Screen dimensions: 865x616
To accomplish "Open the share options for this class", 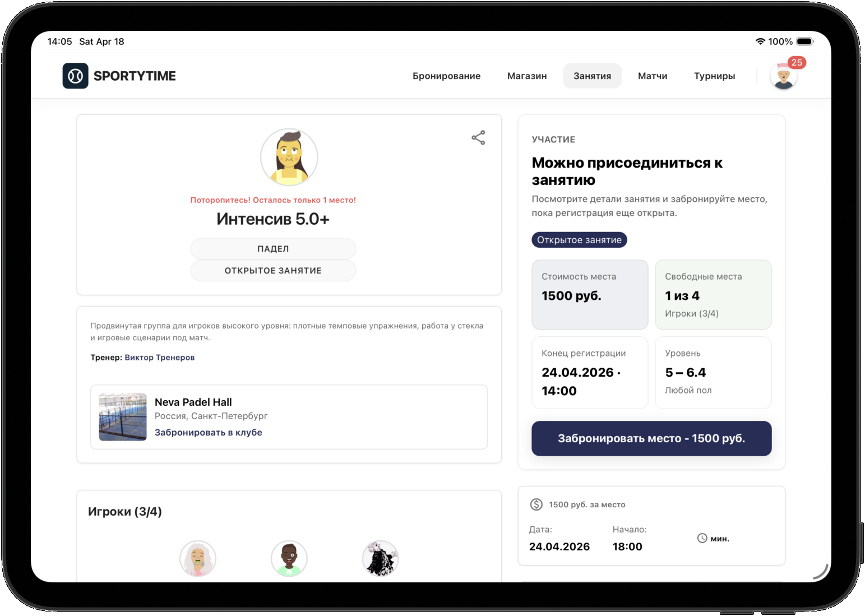I will [x=478, y=137].
